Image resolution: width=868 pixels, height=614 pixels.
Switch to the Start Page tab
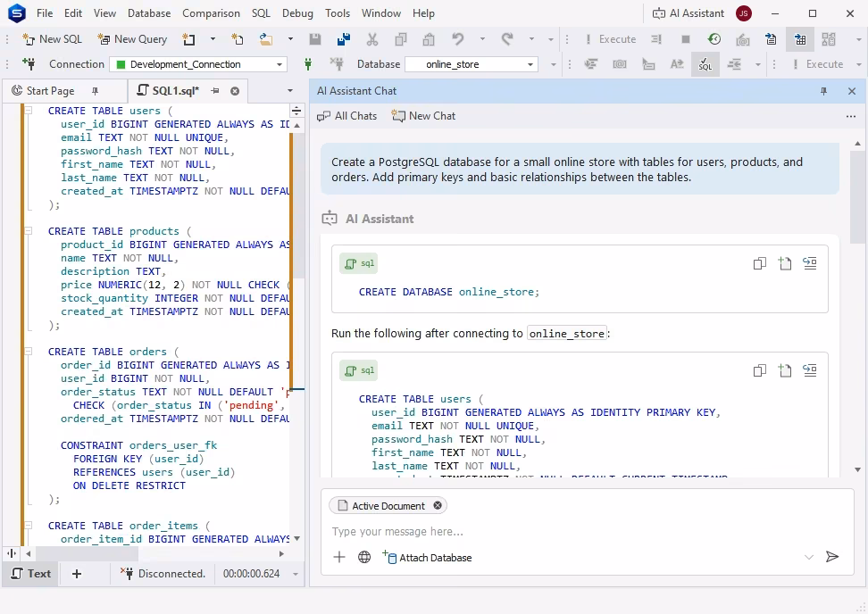tap(50, 91)
